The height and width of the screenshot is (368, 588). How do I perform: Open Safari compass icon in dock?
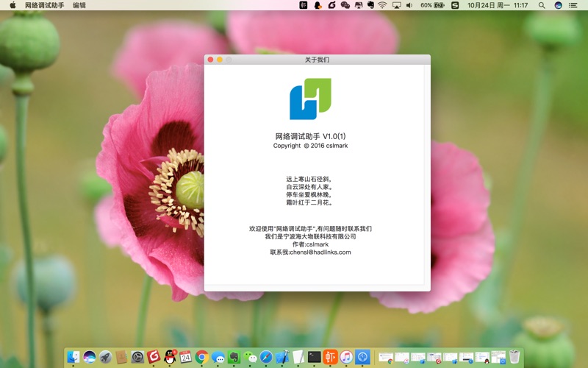pyautogui.click(x=266, y=357)
